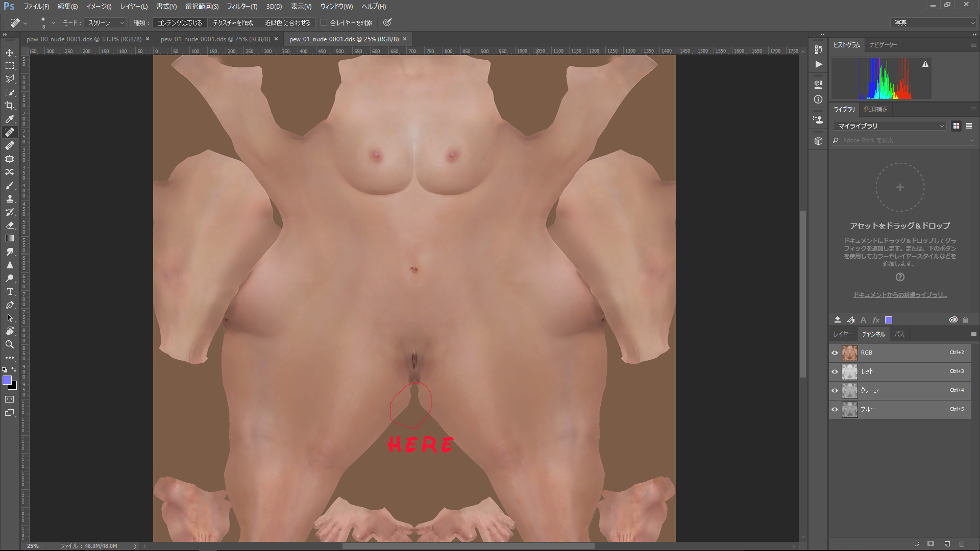
Task: Click the library add color swatch
Action: point(889,320)
